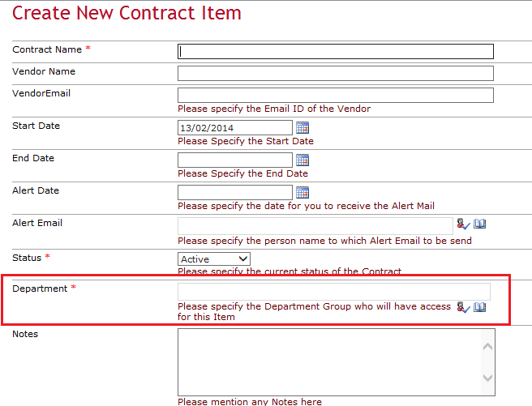The image size is (532, 406).
Task: Focus the Department people picker field
Action: click(x=333, y=292)
